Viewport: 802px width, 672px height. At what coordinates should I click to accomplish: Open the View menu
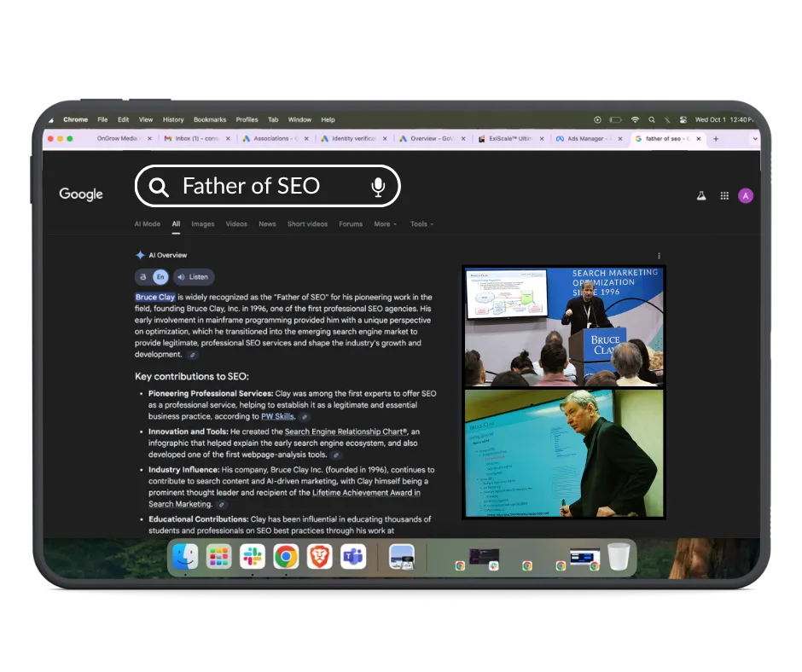click(x=146, y=119)
